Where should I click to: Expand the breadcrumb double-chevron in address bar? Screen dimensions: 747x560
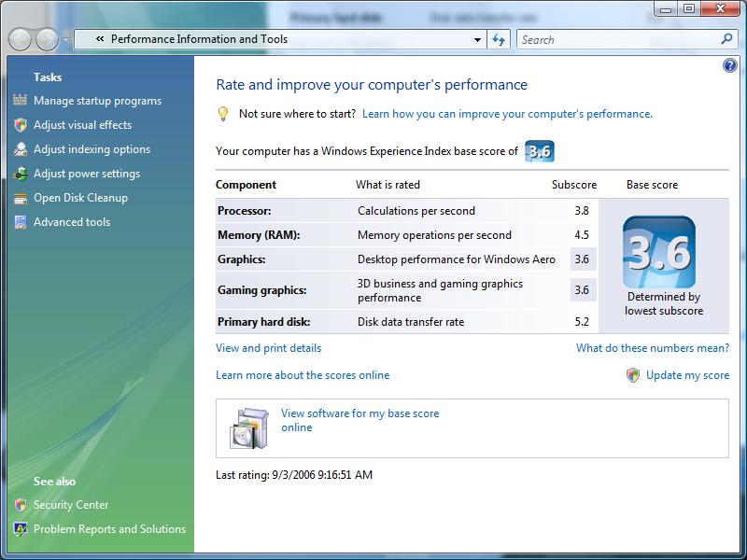coord(100,39)
